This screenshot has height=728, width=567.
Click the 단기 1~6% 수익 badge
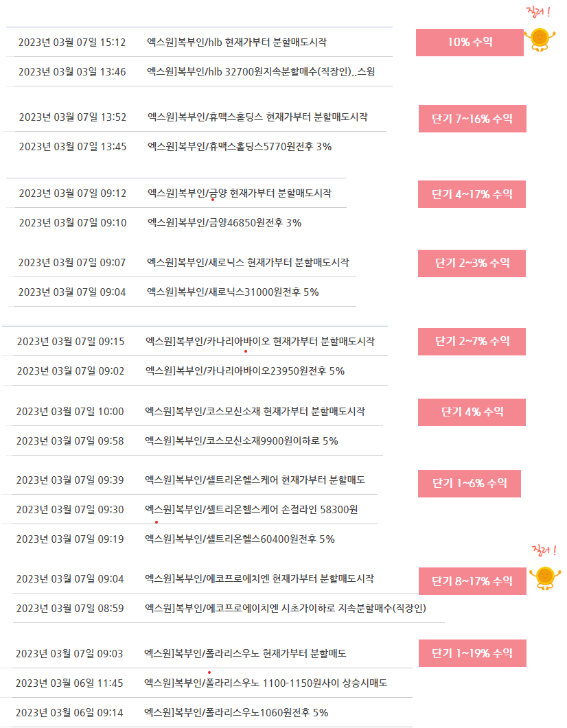click(x=470, y=484)
